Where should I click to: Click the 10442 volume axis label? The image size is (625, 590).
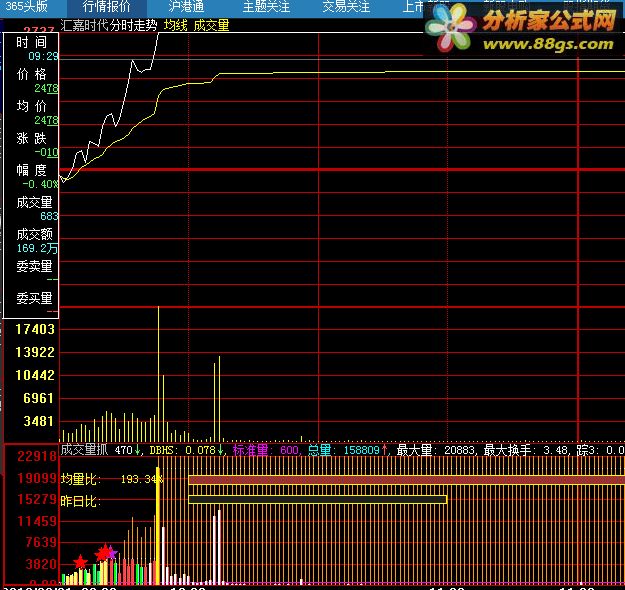pos(35,375)
